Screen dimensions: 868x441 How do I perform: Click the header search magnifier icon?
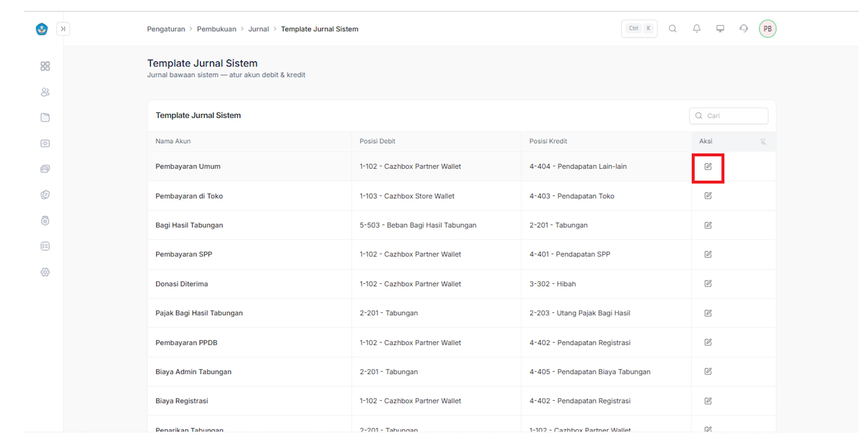coord(672,29)
